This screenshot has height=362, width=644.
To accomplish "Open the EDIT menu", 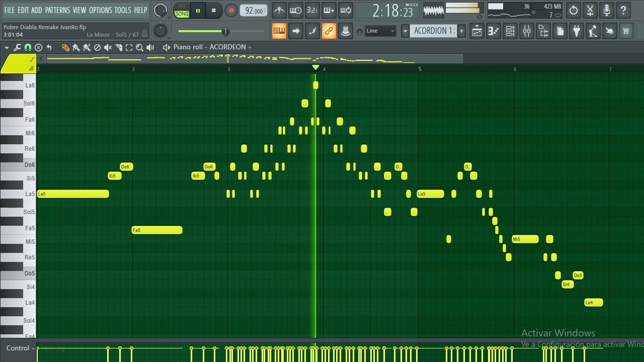I will (23, 10).
